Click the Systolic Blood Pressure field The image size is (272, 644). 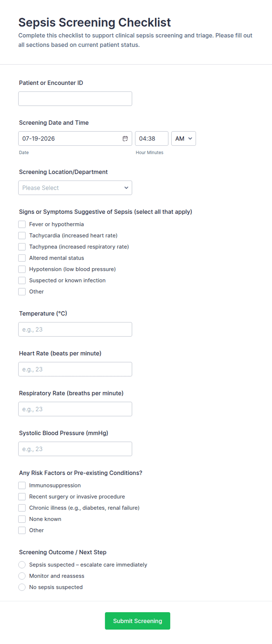75,449
